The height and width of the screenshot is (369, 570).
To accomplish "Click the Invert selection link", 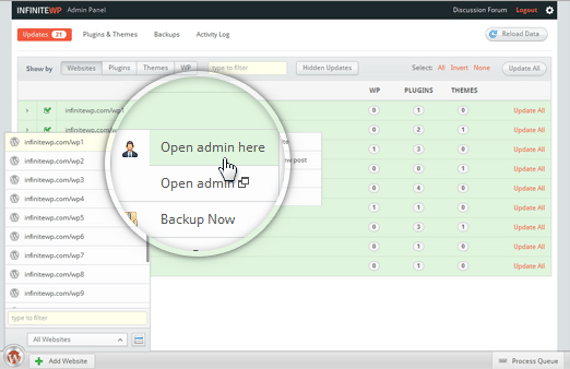I will click(x=459, y=68).
